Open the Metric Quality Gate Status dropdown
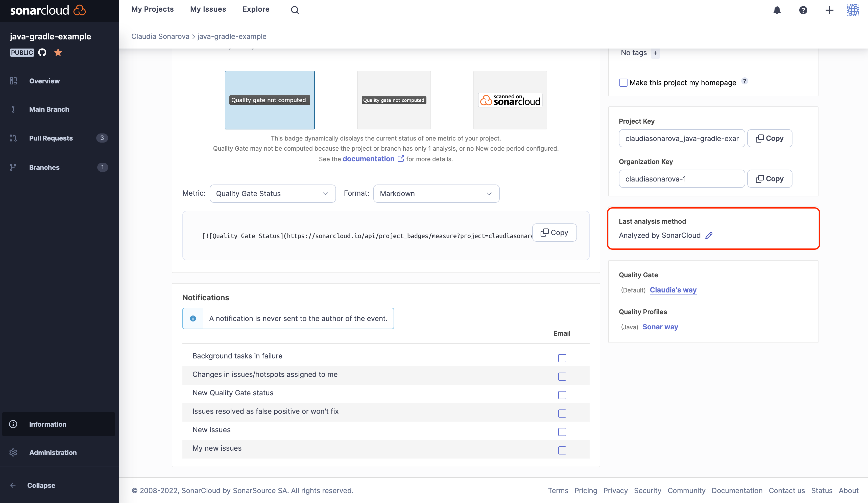This screenshot has width=868, height=503. pyautogui.click(x=273, y=193)
